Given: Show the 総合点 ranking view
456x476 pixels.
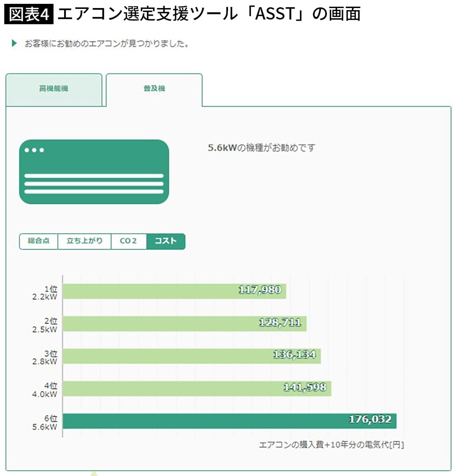Looking at the screenshot, I should pos(38,241).
